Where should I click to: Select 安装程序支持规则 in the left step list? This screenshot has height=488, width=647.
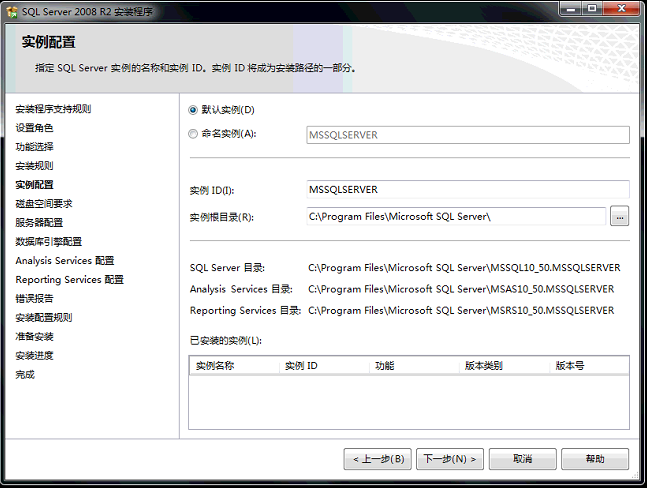point(53,109)
